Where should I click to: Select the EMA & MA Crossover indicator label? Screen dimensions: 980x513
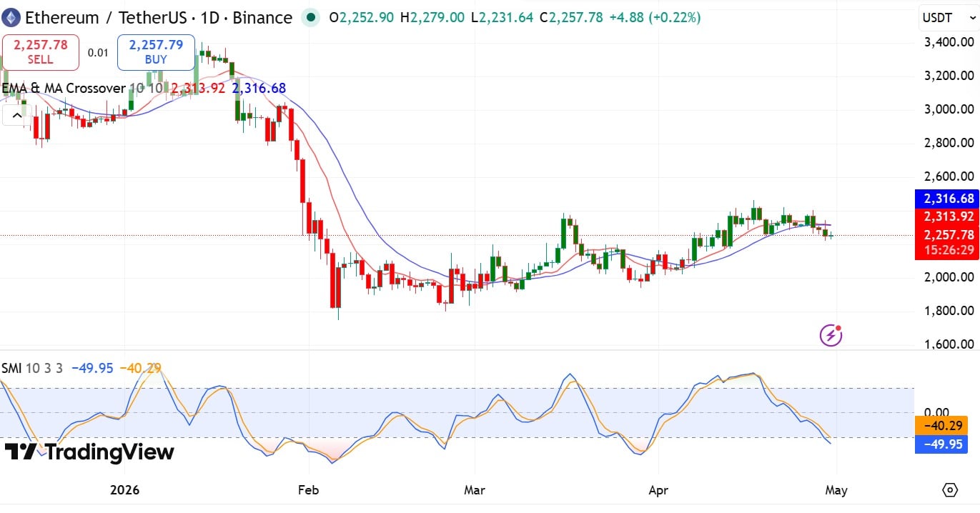[x=64, y=88]
